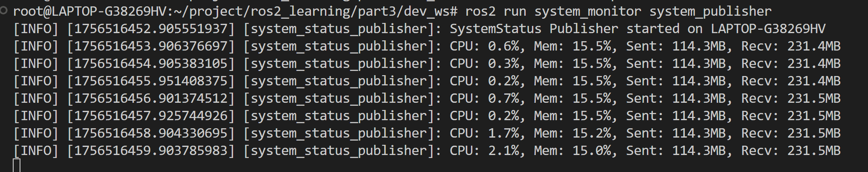Click the CPU: 0.7% value
Viewport: 868px width, 172px height.
[x=485, y=99]
